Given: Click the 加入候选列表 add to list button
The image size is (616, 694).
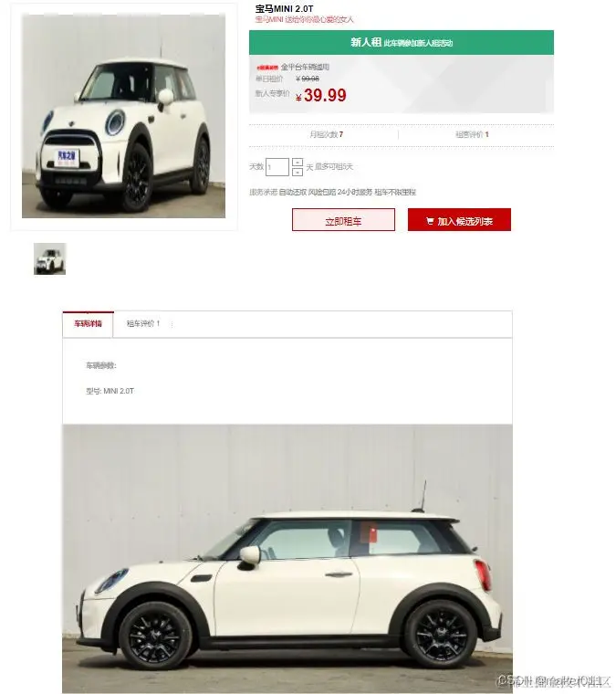Looking at the screenshot, I should click(459, 219).
